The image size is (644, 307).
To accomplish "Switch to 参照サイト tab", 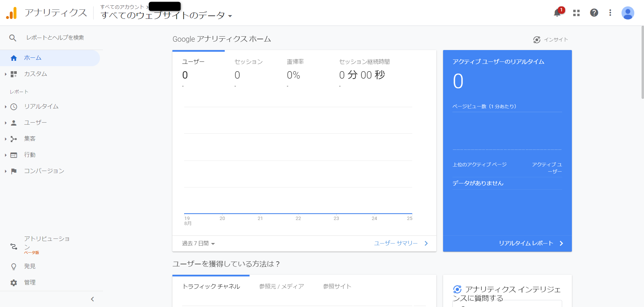I will (x=337, y=287).
